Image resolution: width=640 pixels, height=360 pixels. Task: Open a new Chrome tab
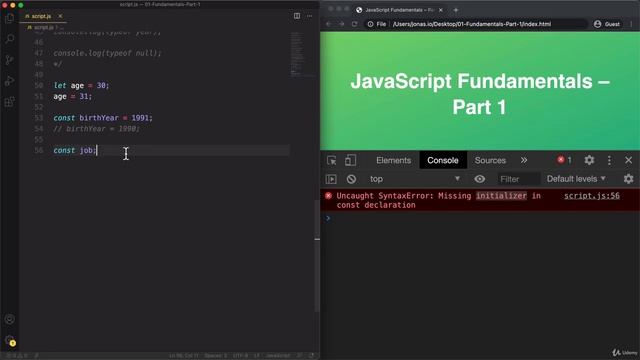pos(456,10)
